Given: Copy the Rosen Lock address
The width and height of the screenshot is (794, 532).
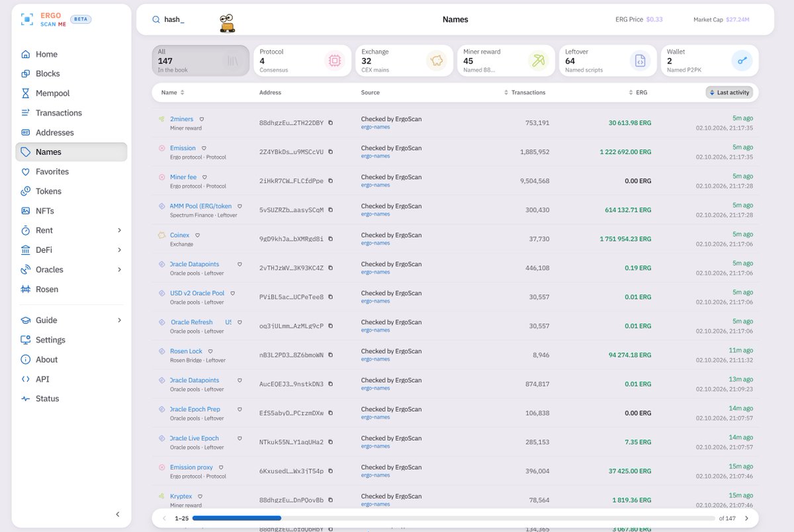Looking at the screenshot, I should coord(331,355).
